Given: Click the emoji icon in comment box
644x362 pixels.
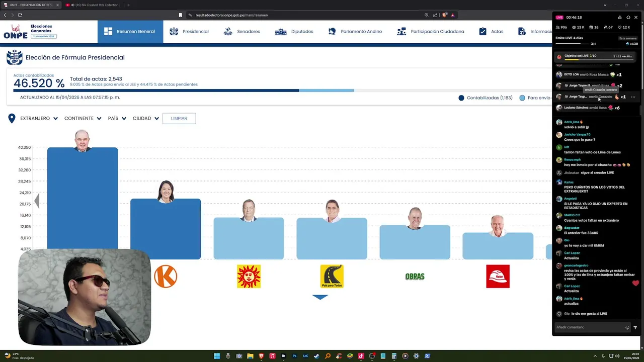Looking at the screenshot, I should pos(627,327).
